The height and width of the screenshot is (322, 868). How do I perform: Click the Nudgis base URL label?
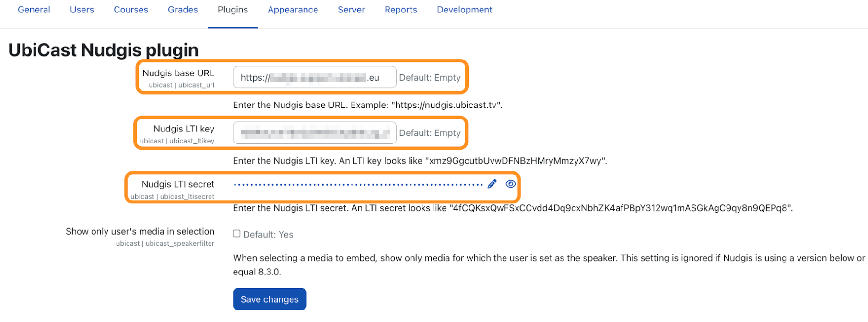click(178, 73)
